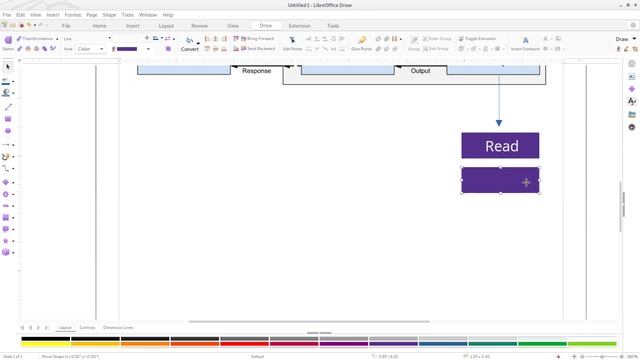
Task: Click the Output label on canvas
Action: (x=420, y=71)
